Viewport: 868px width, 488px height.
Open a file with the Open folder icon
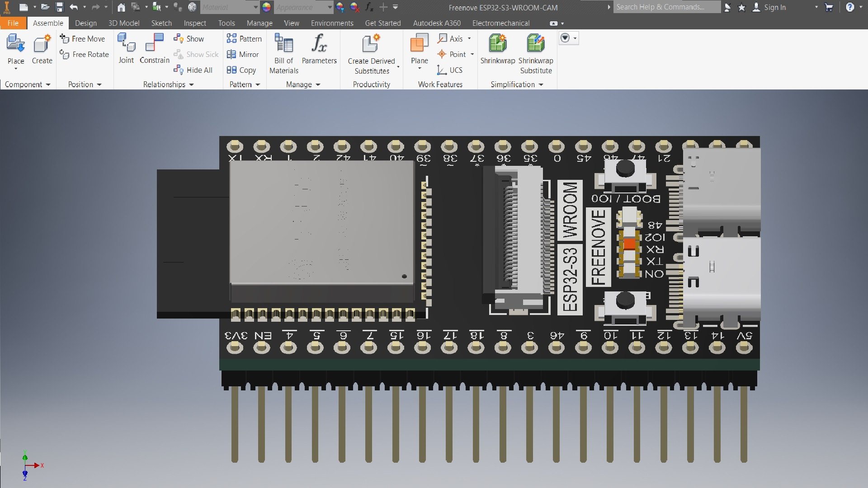point(45,7)
